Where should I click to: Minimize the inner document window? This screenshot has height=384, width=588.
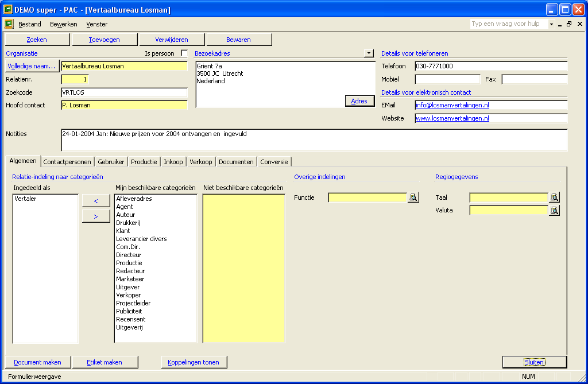pyautogui.click(x=559, y=24)
